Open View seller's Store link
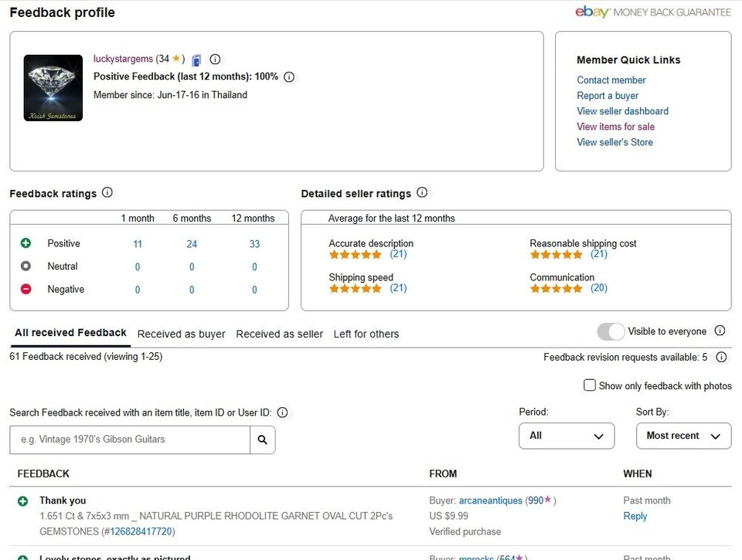Image resolution: width=742 pixels, height=560 pixels. click(614, 142)
